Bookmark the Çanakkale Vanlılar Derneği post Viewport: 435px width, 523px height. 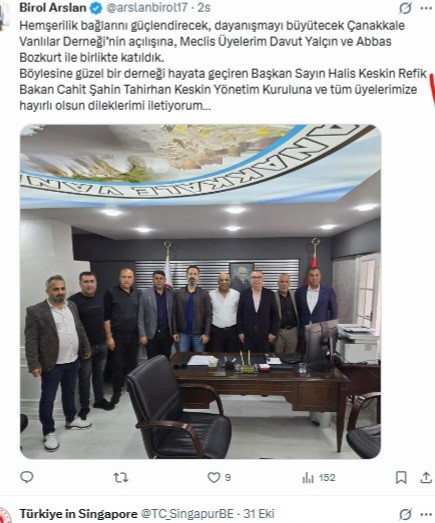click(x=401, y=478)
